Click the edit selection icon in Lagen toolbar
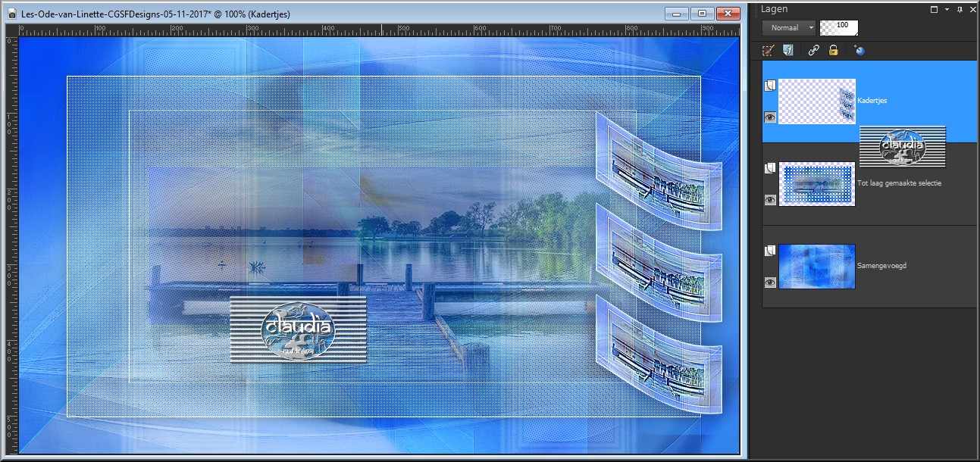 [768, 50]
